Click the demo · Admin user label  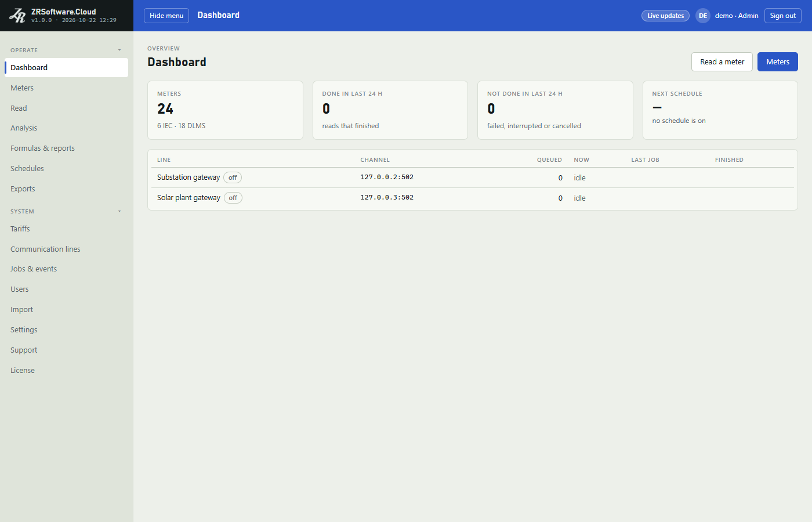coord(737,16)
